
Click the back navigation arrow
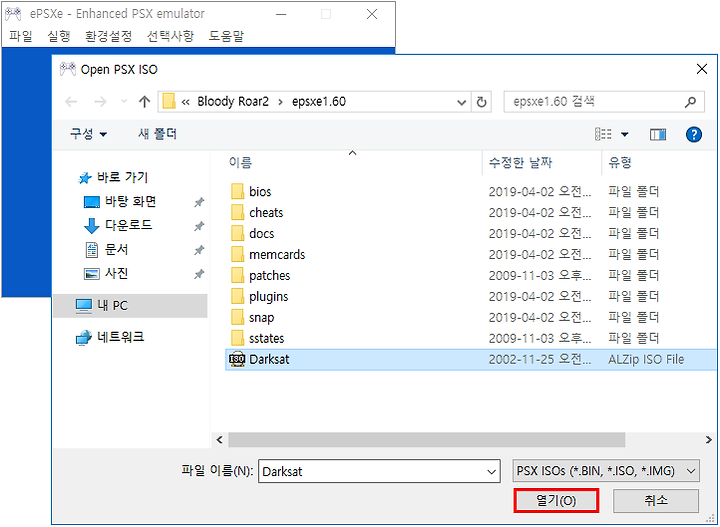(x=71, y=101)
